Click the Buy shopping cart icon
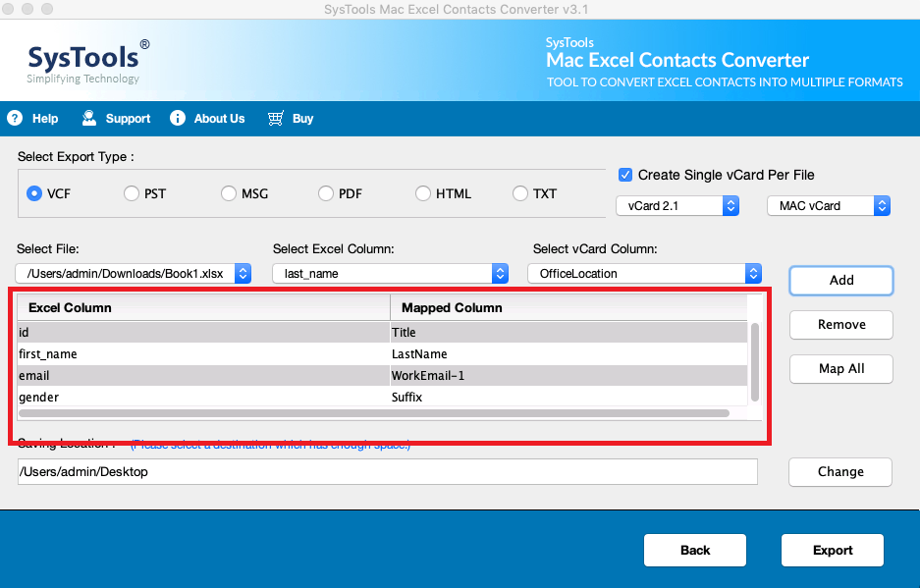The height and width of the screenshot is (588, 920). tap(276, 118)
